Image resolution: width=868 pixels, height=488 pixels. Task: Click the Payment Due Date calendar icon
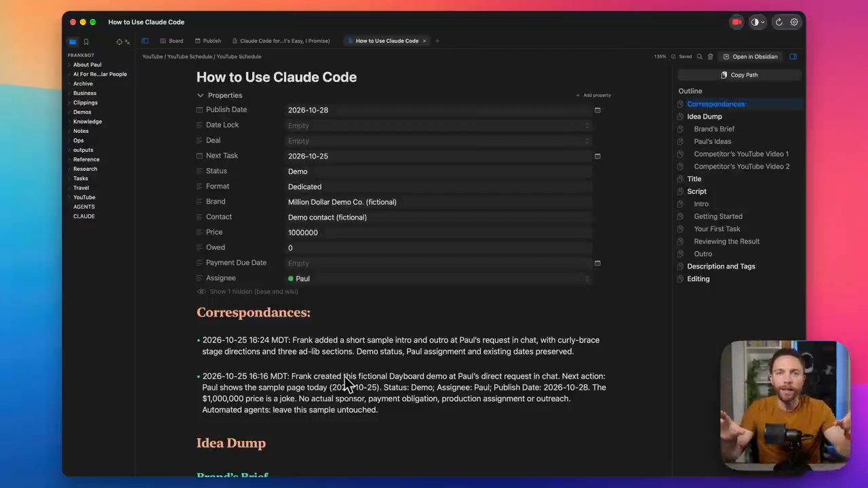pyautogui.click(x=597, y=263)
